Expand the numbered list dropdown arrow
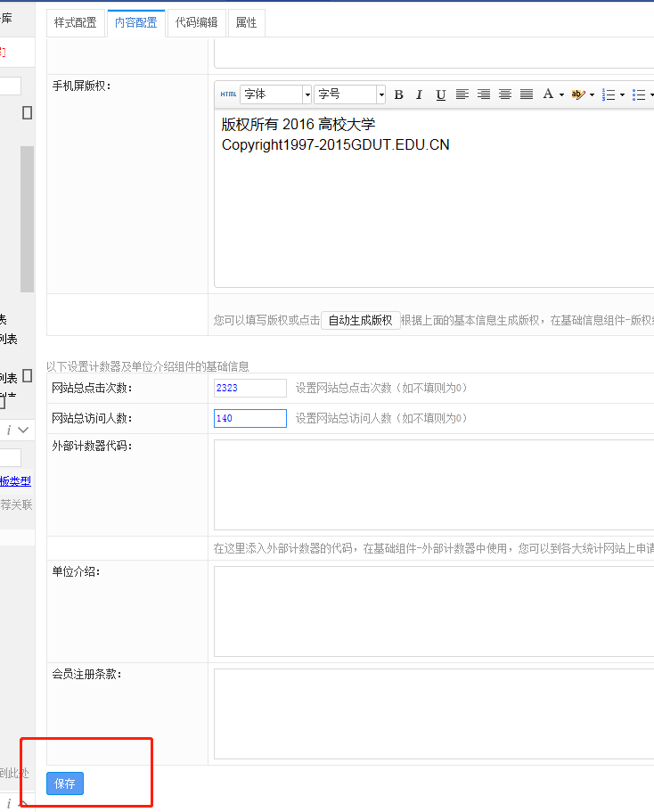The height and width of the screenshot is (812, 654). click(622, 94)
